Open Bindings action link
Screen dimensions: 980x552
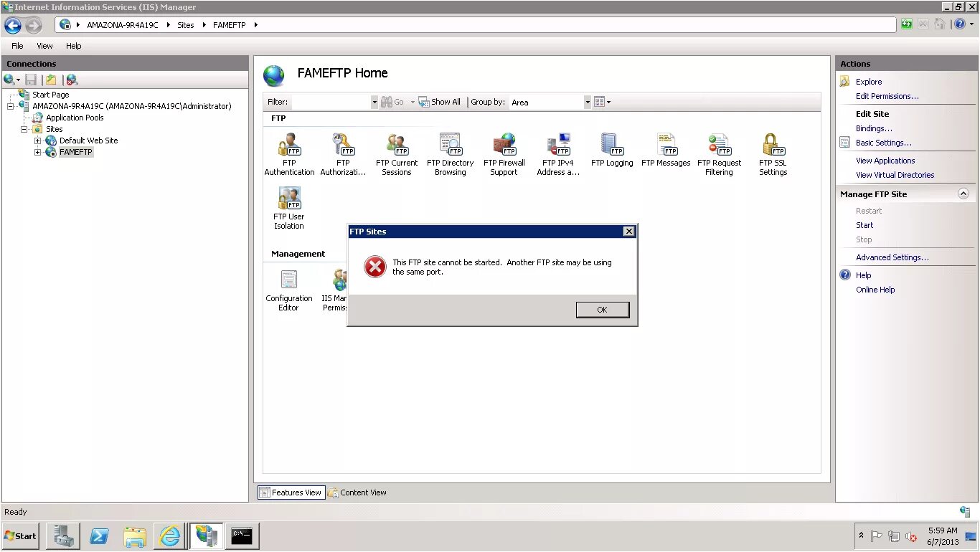tap(874, 128)
